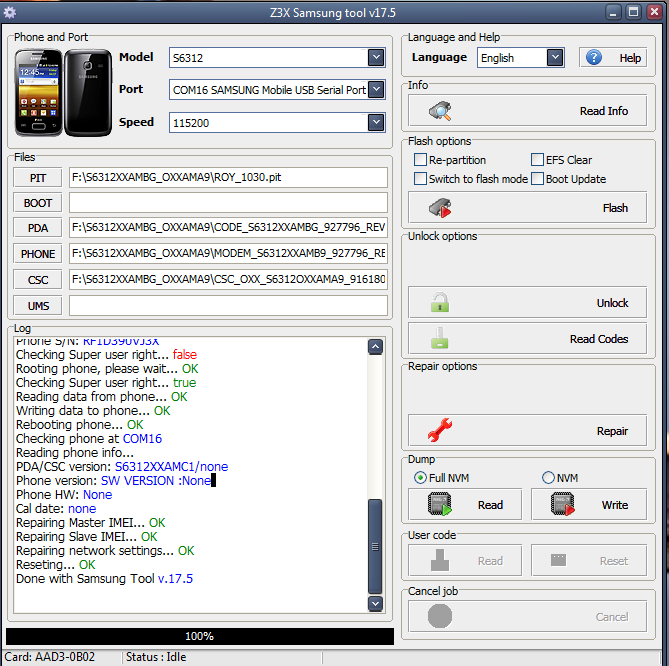
Task: Click the gear icon in the title bar
Action: (x=9, y=12)
